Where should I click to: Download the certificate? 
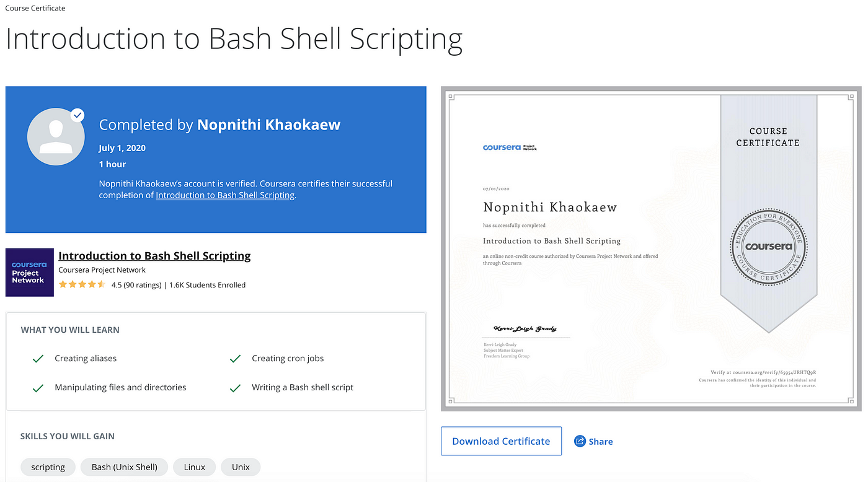coord(501,441)
